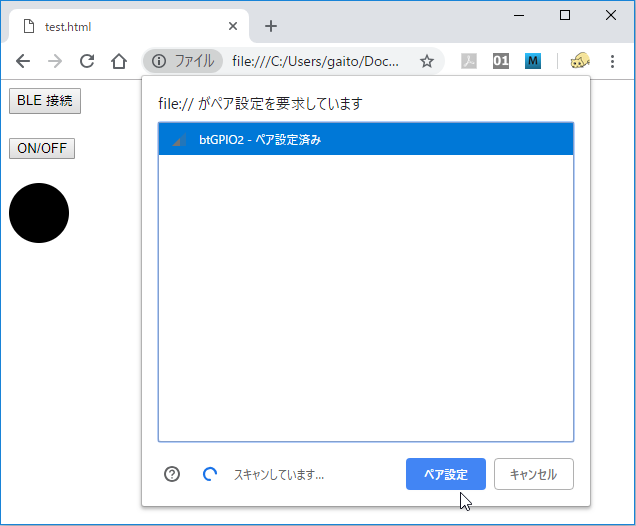Click the browser Back arrow
Image resolution: width=636 pixels, height=526 pixels.
click(23, 61)
